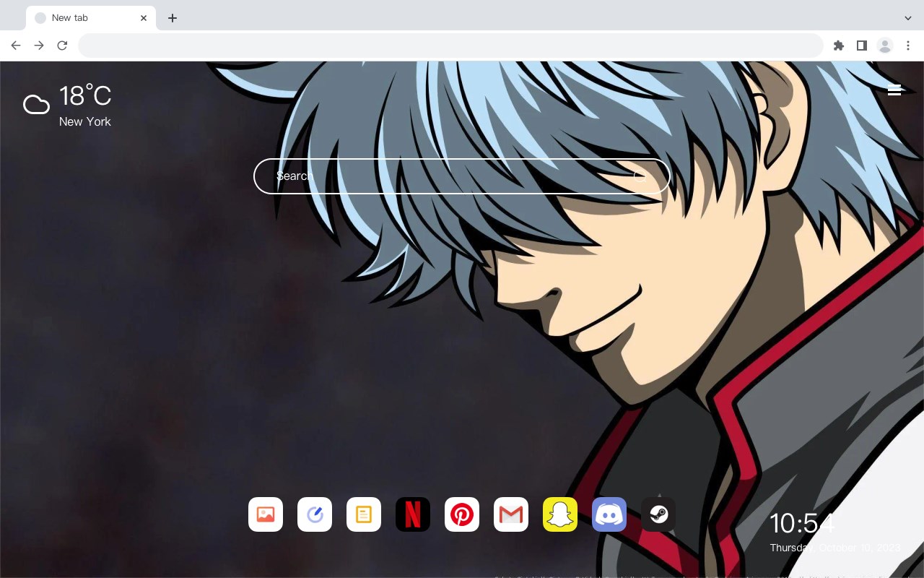Open the Discord shortcut

[609, 514]
